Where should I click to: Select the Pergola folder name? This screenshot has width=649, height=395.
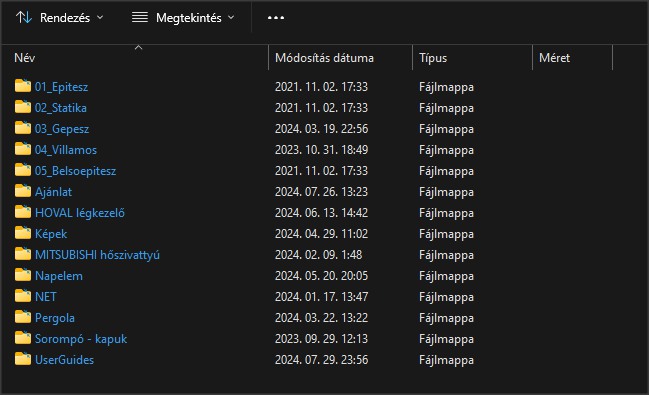pyautogui.click(x=55, y=318)
